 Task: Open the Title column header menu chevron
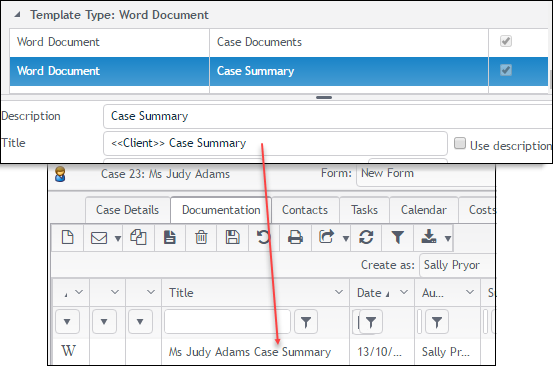[x=339, y=292]
